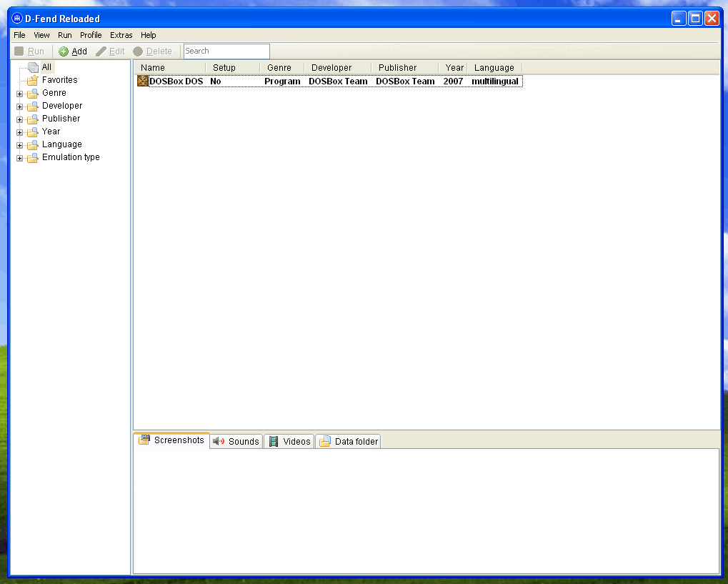Switch to the Sounds tab
The image size is (728, 584).
pyautogui.click(x=236, y=441)
